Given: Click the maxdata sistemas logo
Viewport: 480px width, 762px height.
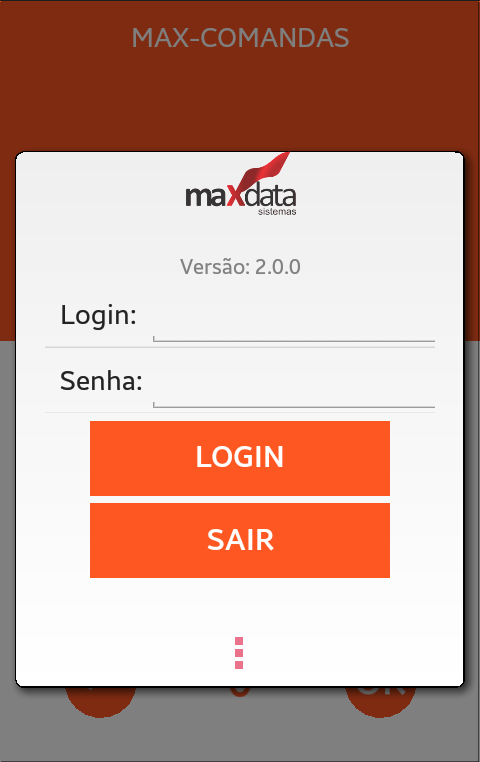Looking at the screenshot, I should point(240,184).
